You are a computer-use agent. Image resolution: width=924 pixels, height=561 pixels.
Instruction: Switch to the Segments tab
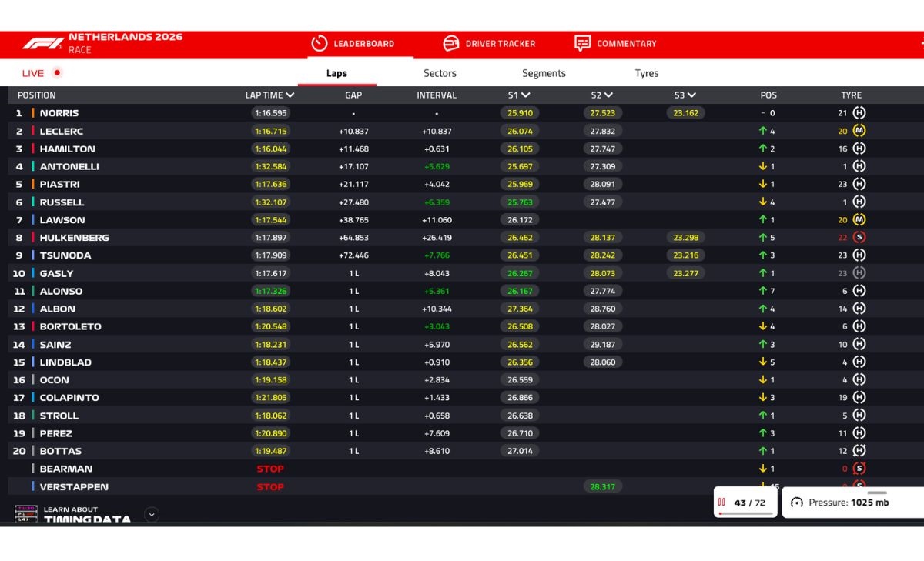(x=544, y=73)
